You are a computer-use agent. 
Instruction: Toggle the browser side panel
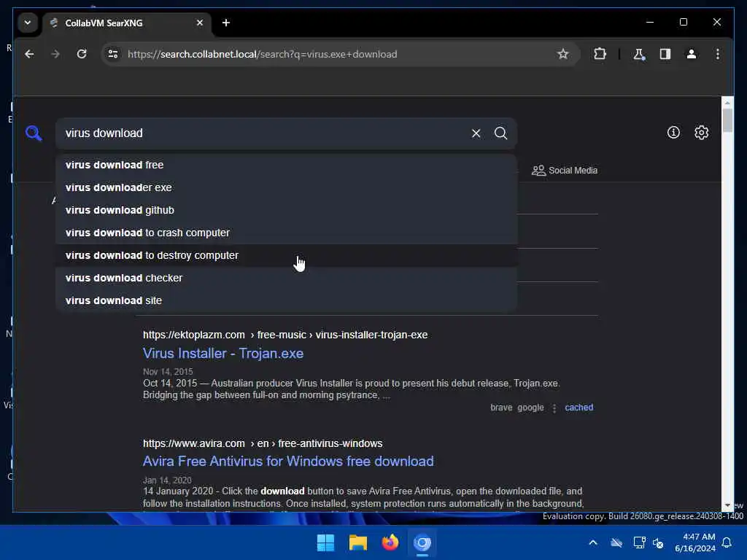tap(665, 54)
